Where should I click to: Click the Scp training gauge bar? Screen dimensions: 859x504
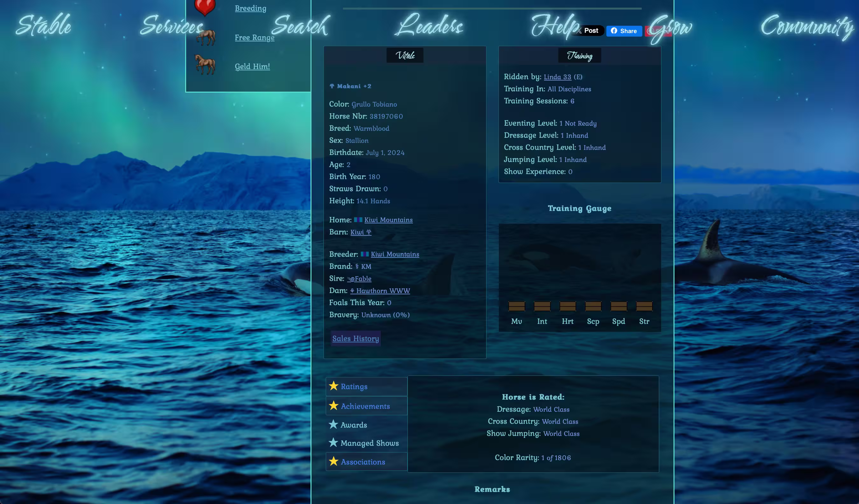[x=593, y=306]
